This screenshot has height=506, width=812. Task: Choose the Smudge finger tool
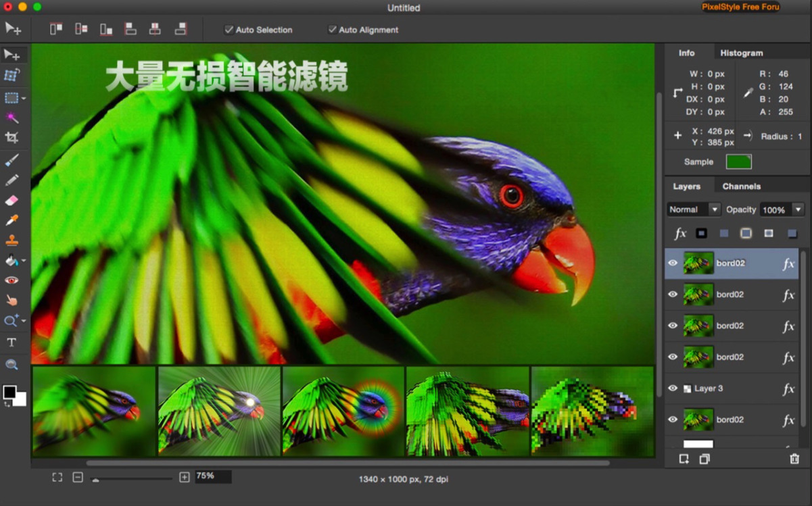12,300
